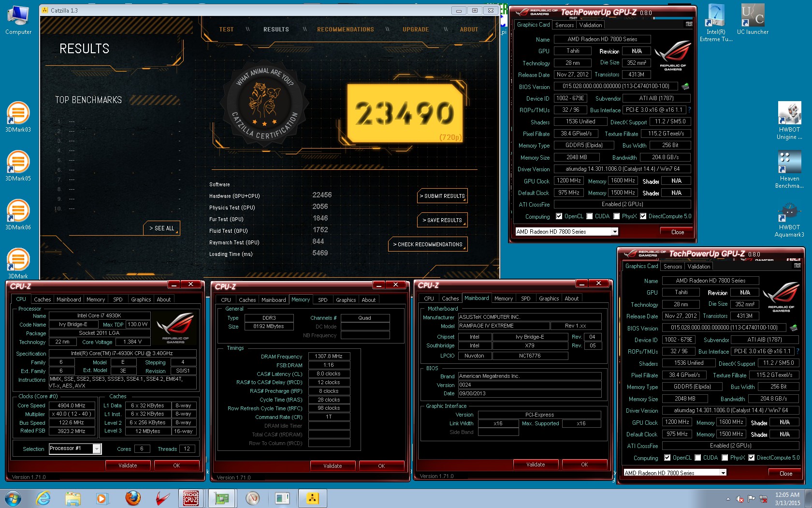Switch to Validation tab in lower GPU-Z window

pyautogui.click(x=699, y=267)
